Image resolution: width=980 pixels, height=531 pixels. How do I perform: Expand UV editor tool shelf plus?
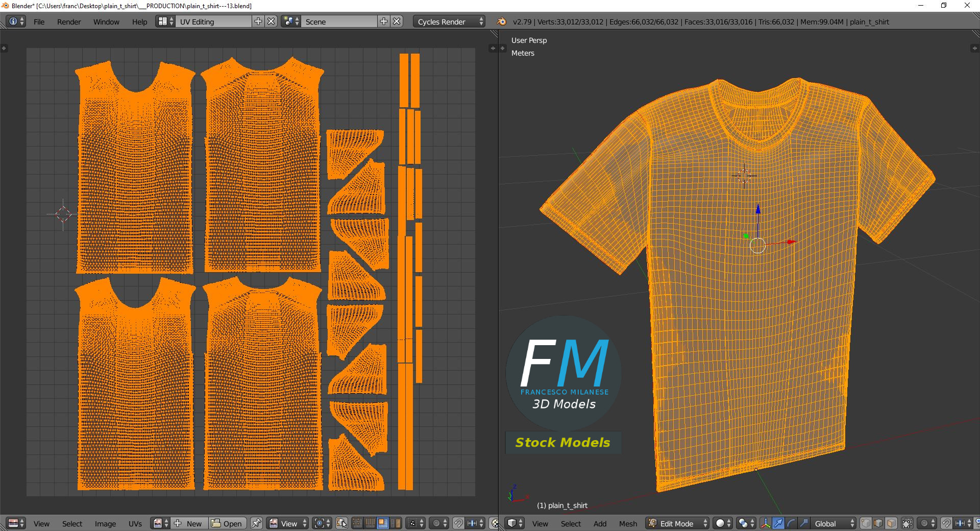coord(4,48)
